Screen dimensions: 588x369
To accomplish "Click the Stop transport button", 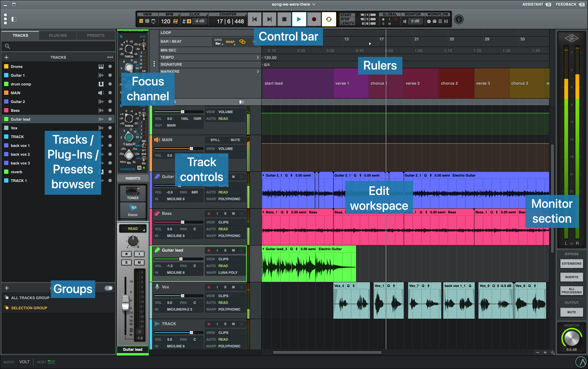I will tap(284, 20).
